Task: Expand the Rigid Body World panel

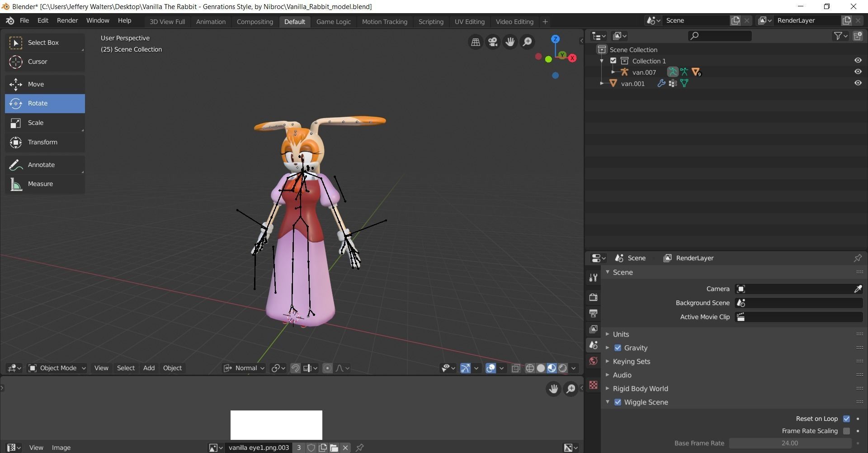Action: pyautogui.click(x=640, y=389)
